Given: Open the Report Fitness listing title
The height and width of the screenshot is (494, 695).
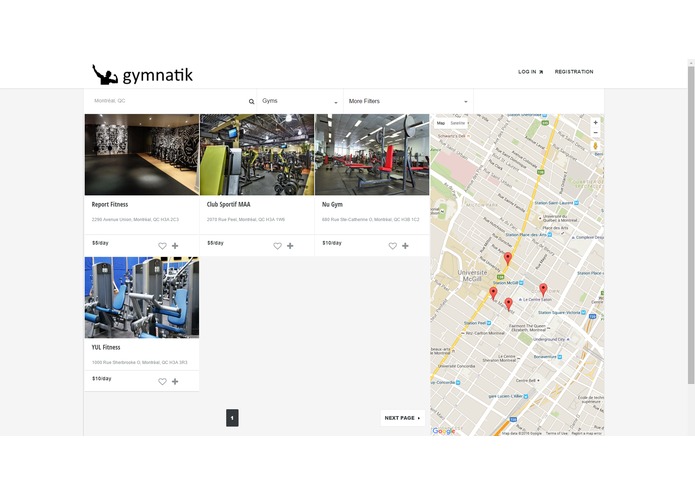Looking at the screenshot, I should click(x=110, y=204).
